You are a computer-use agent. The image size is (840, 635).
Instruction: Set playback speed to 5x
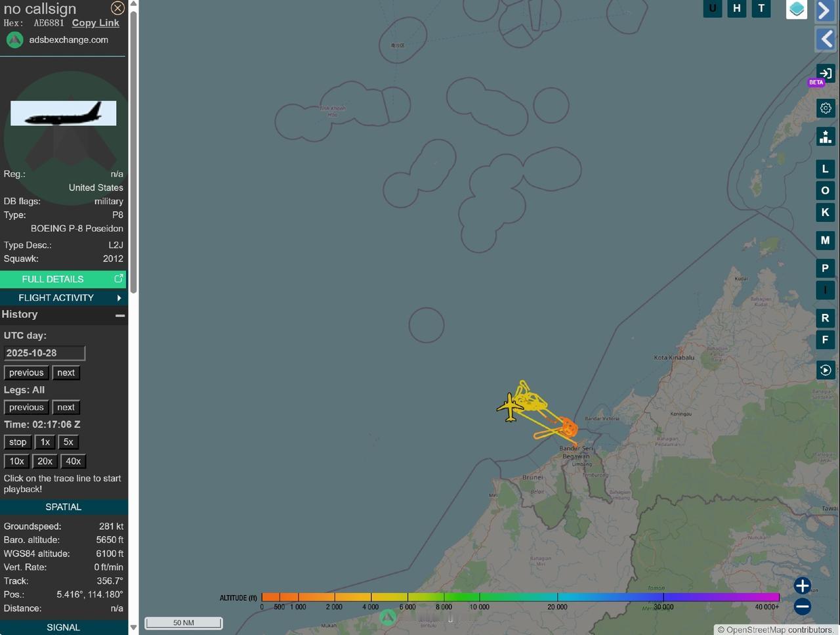pos(68,443)
